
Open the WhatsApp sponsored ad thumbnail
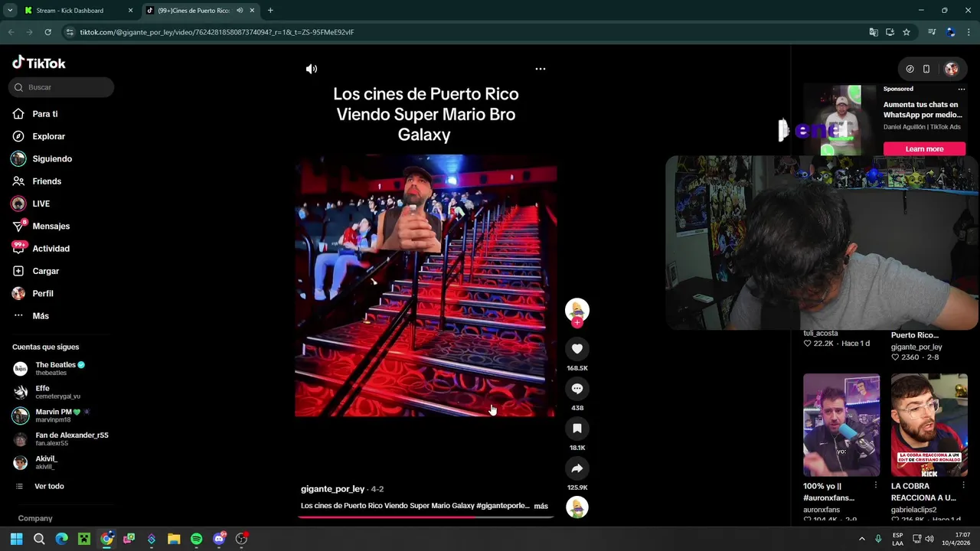[x=841, y=120]
